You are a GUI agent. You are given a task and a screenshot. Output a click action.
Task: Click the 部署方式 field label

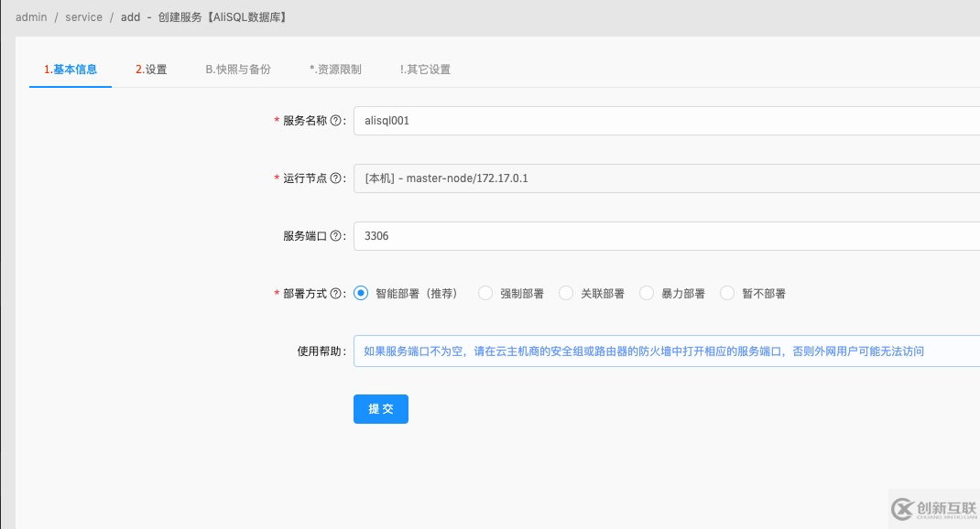click(305, 294)
